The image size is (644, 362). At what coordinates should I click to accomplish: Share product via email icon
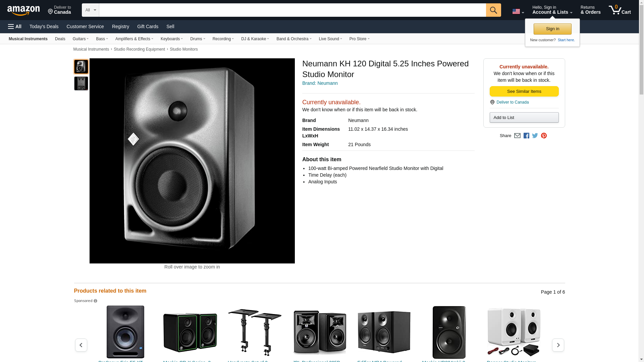coord(517,136)
